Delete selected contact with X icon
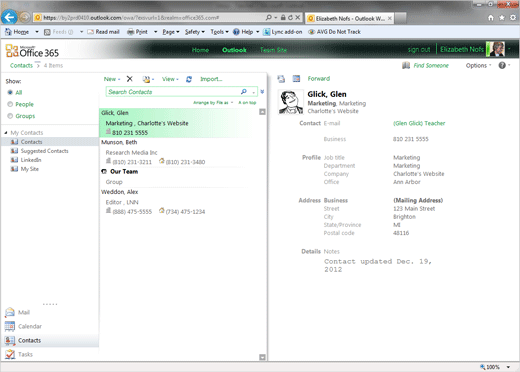 coord(130,79)
